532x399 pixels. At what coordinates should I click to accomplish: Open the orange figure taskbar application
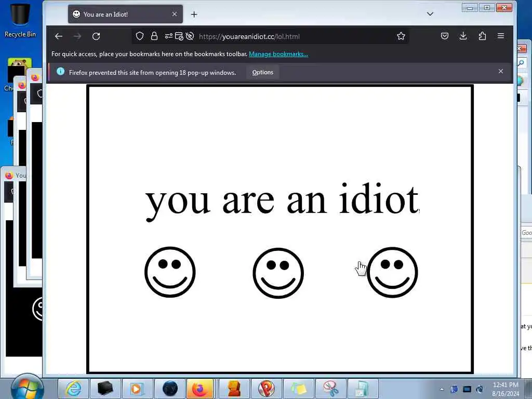(x=234, y=389)
